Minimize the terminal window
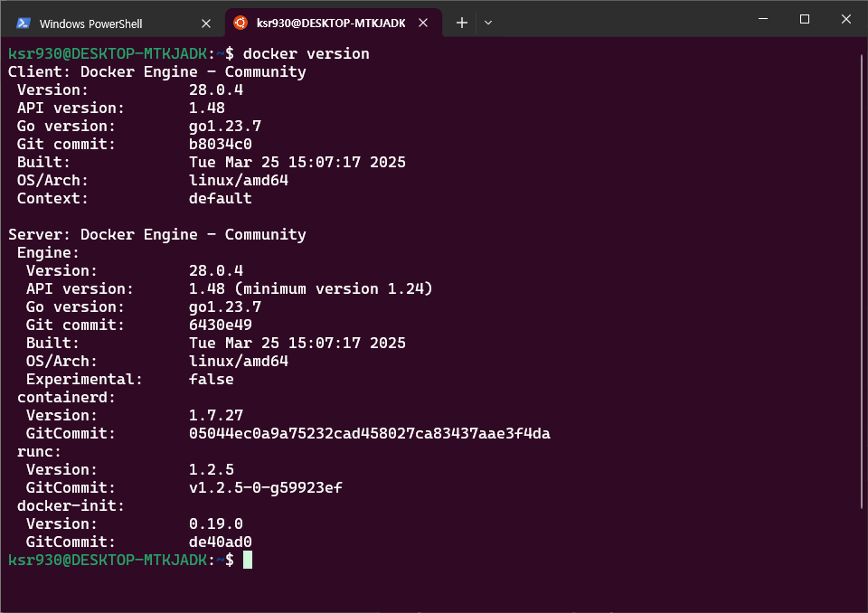 tap(763, 19)
